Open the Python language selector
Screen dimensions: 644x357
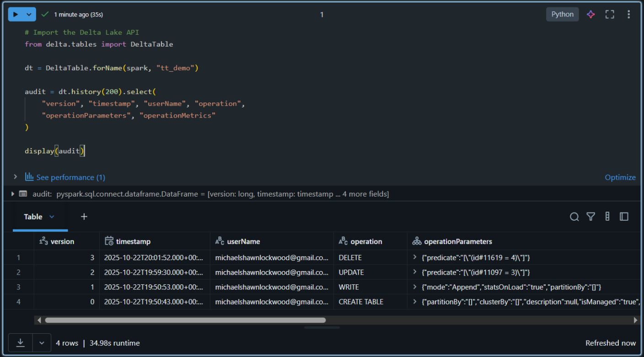(x=562, y=14)
